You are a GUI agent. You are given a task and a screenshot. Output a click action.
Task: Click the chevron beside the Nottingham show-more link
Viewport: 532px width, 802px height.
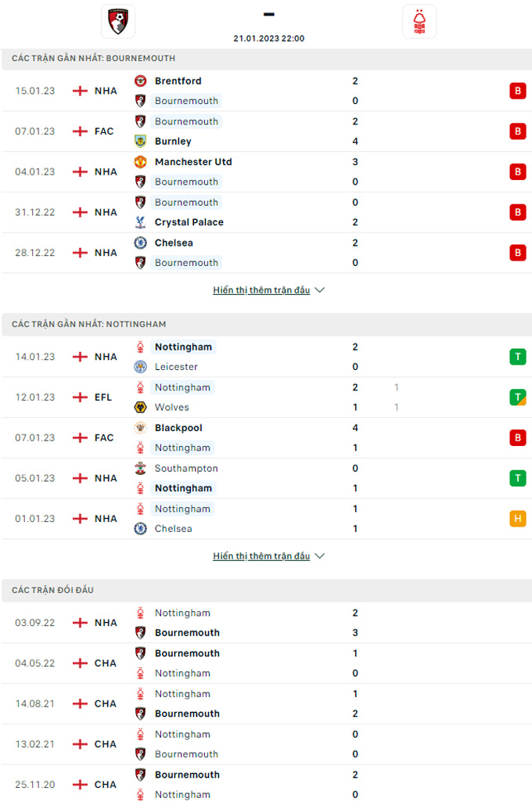click(x=319, y=556)
